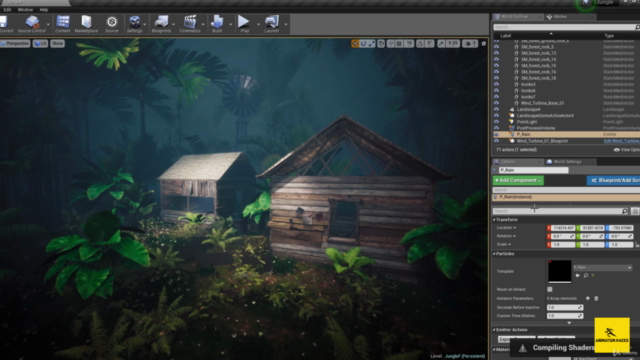Collapse the Transform section
640x360 pixels.
pyautogui.click(x=494, y=220)
